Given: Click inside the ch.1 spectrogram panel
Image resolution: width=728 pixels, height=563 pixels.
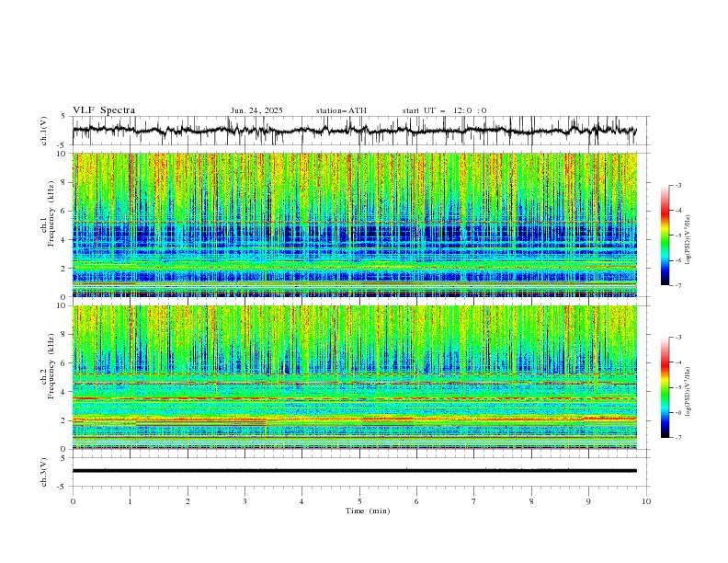Looking at the screenshot, I should click(x=354, y=224).
